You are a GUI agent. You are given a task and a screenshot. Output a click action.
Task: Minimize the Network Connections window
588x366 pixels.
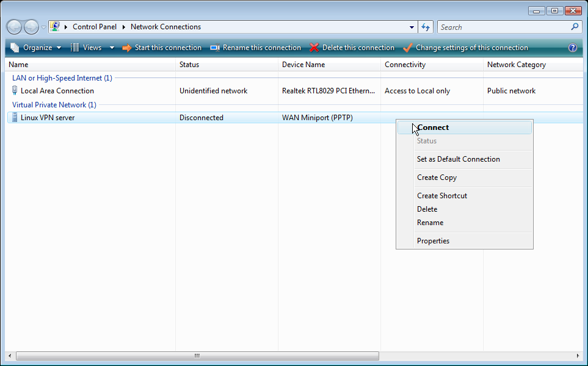(537, 11)
